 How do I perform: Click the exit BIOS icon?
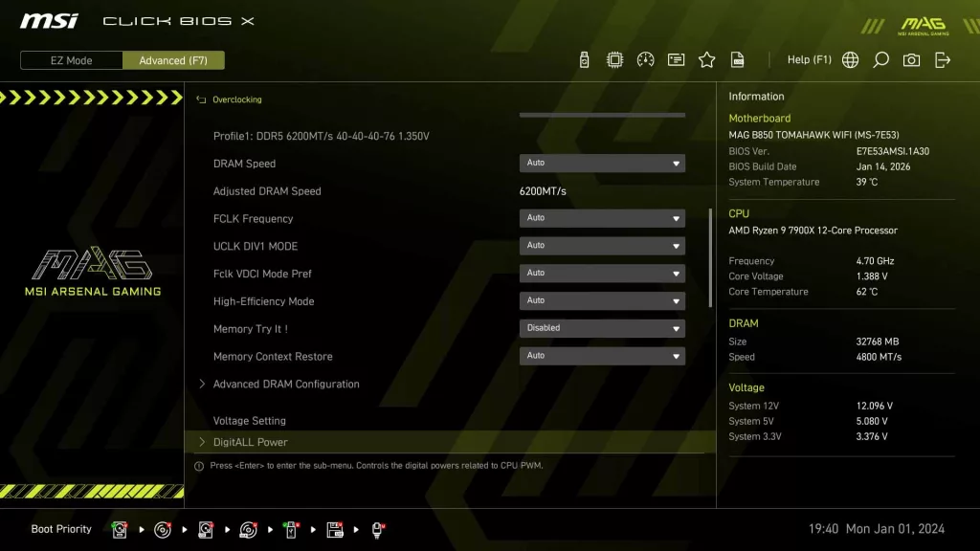tap(942, 58)
